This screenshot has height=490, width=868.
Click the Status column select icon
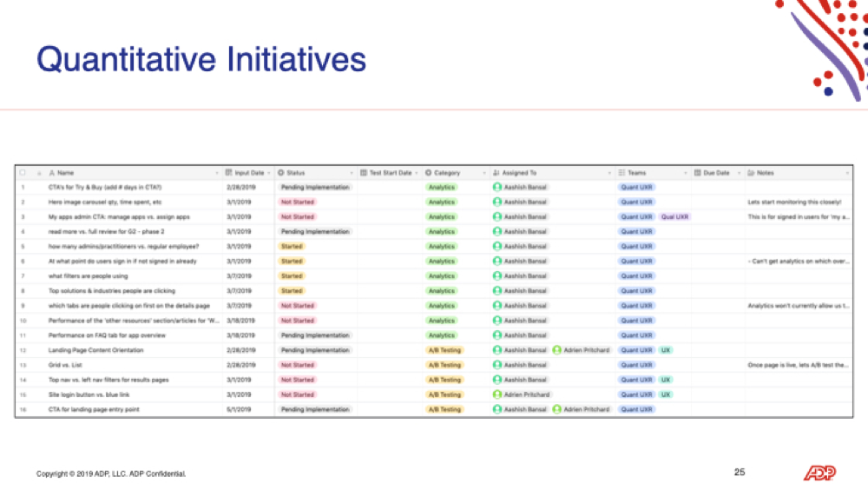point(281,173)
